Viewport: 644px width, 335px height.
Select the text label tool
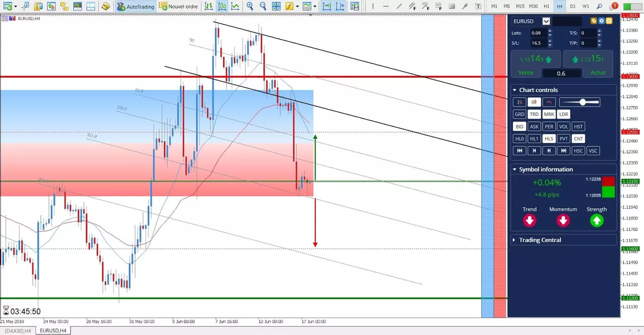(478, 6)
